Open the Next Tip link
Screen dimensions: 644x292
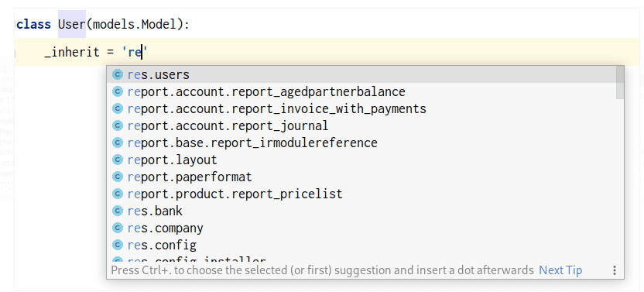560,270
